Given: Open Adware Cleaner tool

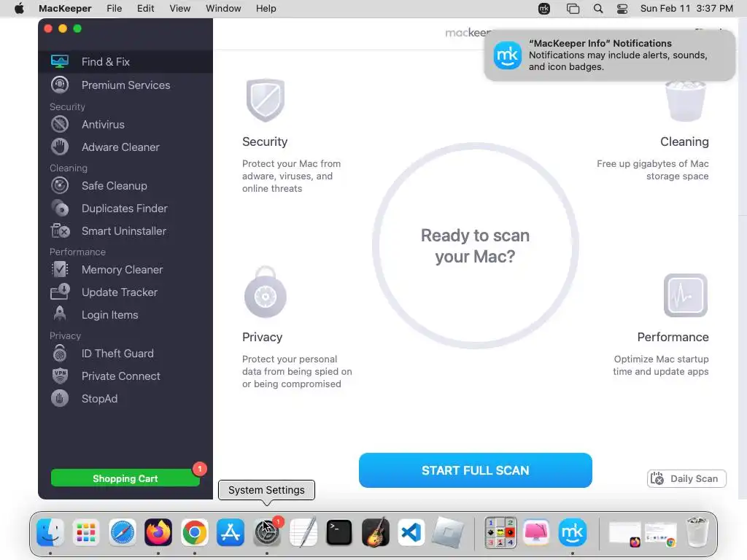Looking at the screenshot, I should click(x=125, y=147).
